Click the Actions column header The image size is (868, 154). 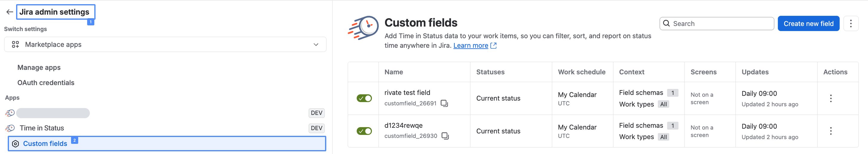pos(835,72)
